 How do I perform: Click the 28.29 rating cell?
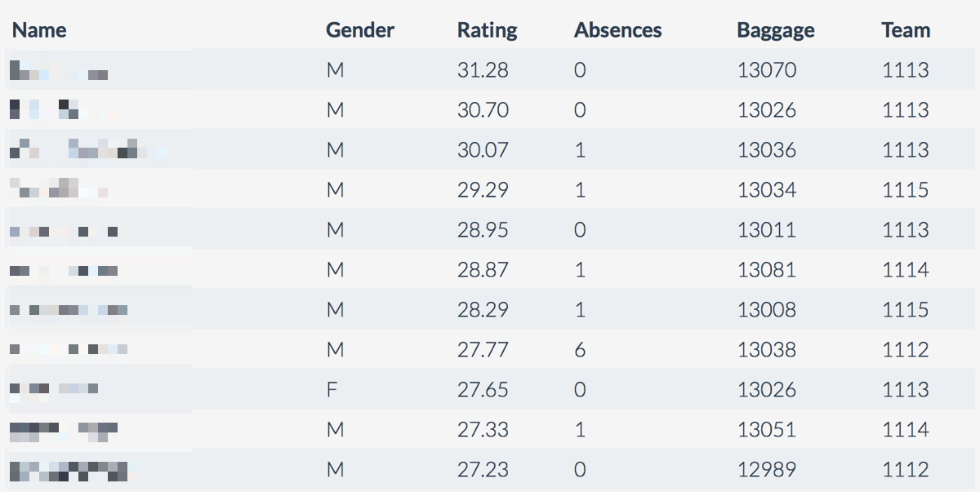pyautogui.click(x=483, y=310)
